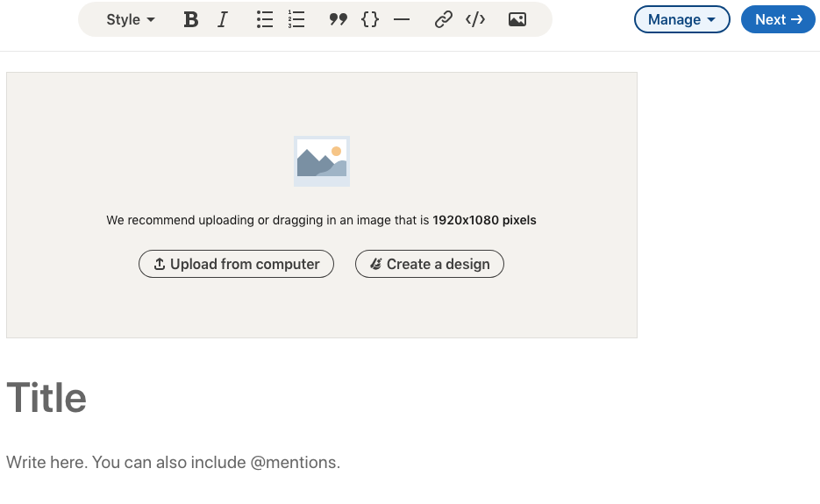Expand the Manage dropdown menu
Screen dimensions: 820x504
point(682,19)
